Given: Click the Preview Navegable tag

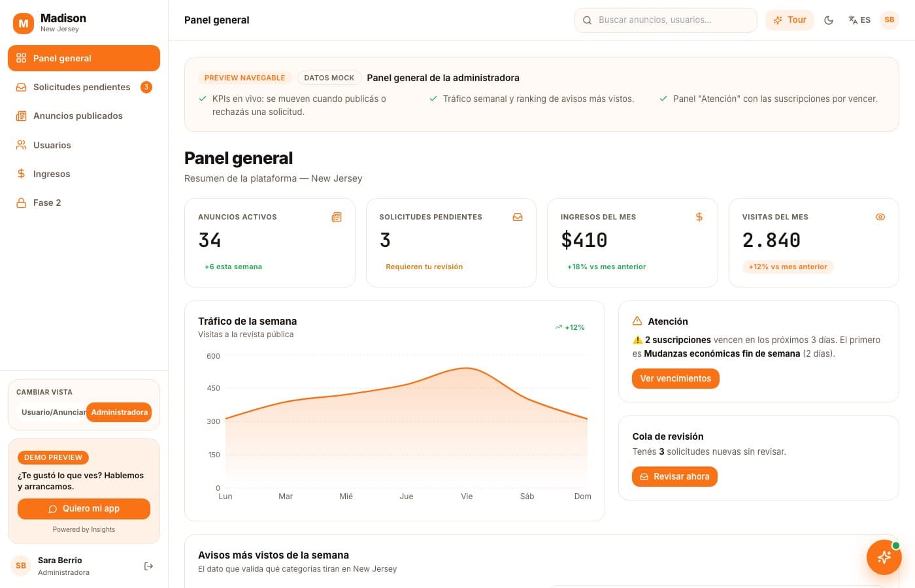Looking at the screenshot, I should point(245,78).
